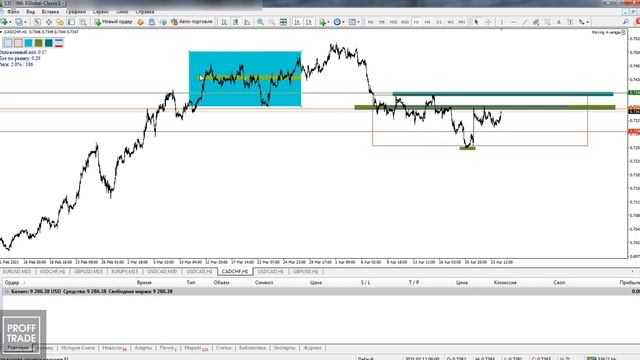Select the equidistant channel tool

[x=536, y=22]
